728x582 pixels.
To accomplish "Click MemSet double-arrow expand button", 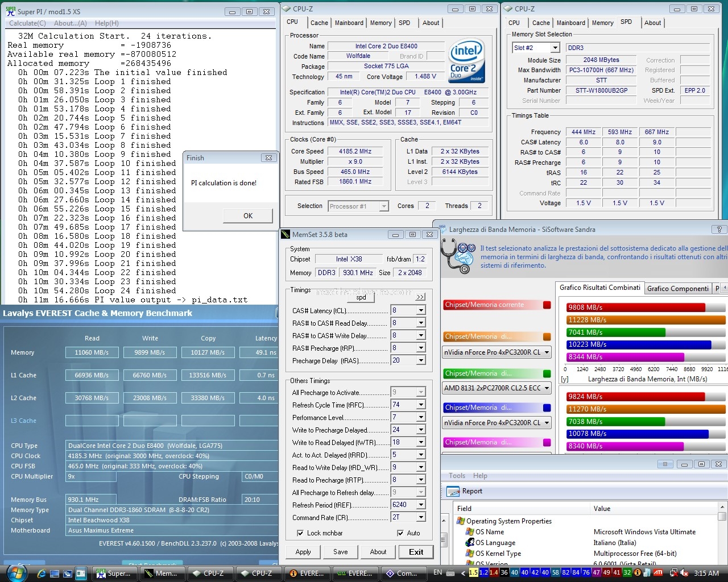I will tap(420, 297).
